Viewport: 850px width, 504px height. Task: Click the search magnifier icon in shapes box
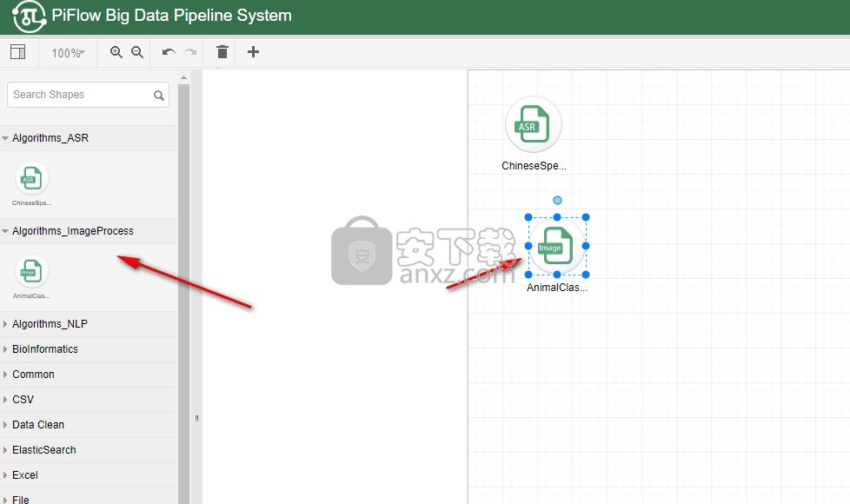(159, 96)
